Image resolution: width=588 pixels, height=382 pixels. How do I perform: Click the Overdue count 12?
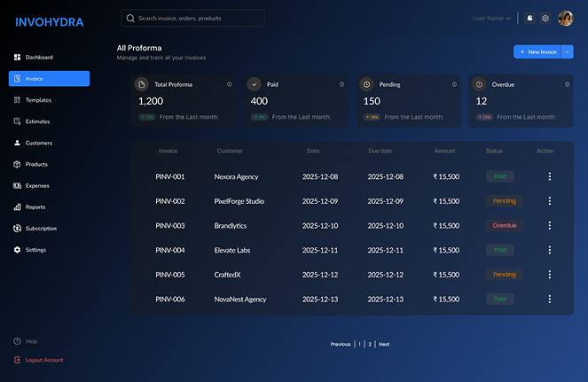[x=482, y=101]
